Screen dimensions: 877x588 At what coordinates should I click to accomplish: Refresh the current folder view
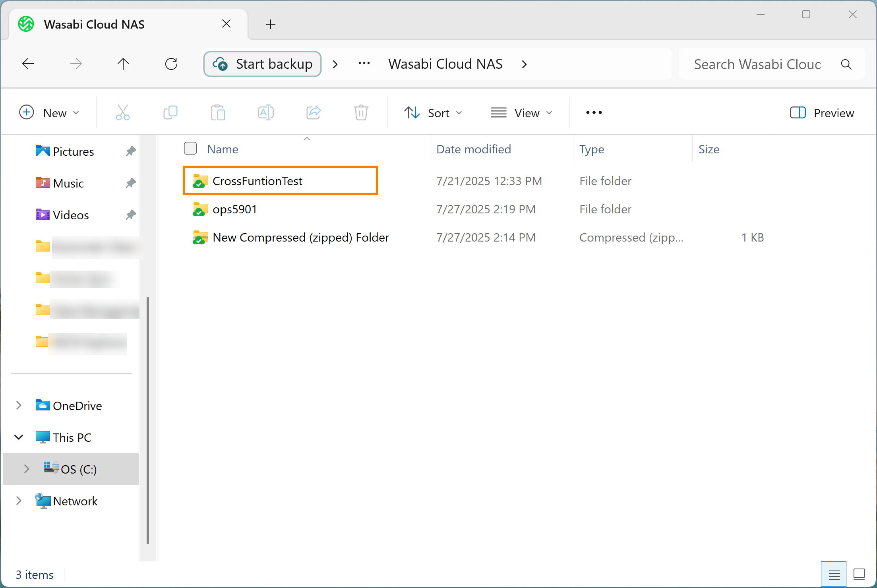[x=171, y=64]
